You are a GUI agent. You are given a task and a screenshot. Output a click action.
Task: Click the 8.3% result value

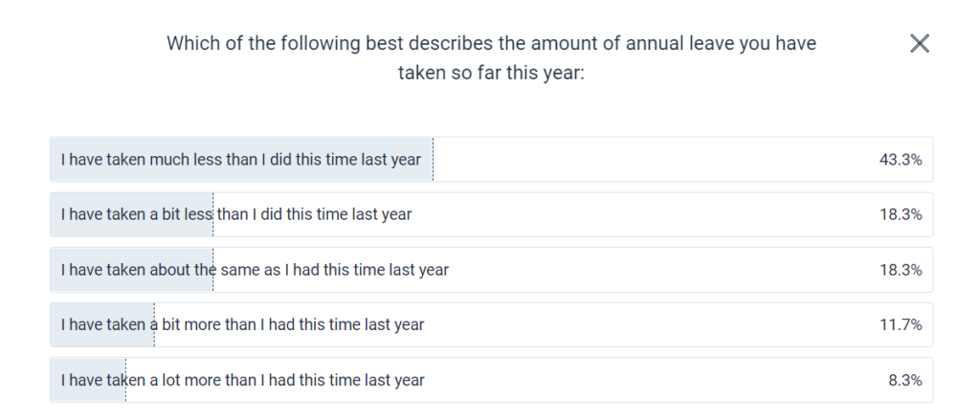904,381
